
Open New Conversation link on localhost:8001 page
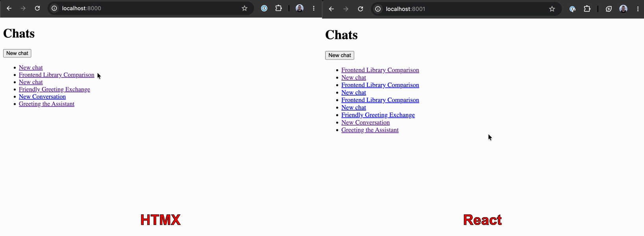point(365,122)
